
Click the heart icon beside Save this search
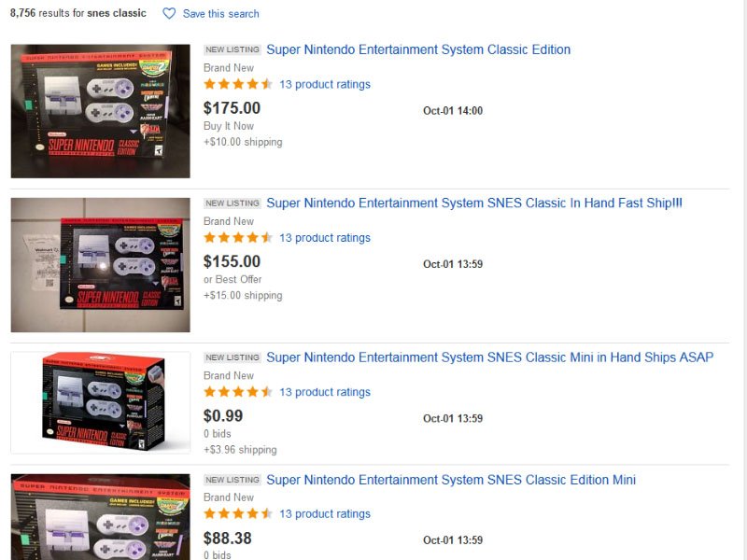point(169,14)
